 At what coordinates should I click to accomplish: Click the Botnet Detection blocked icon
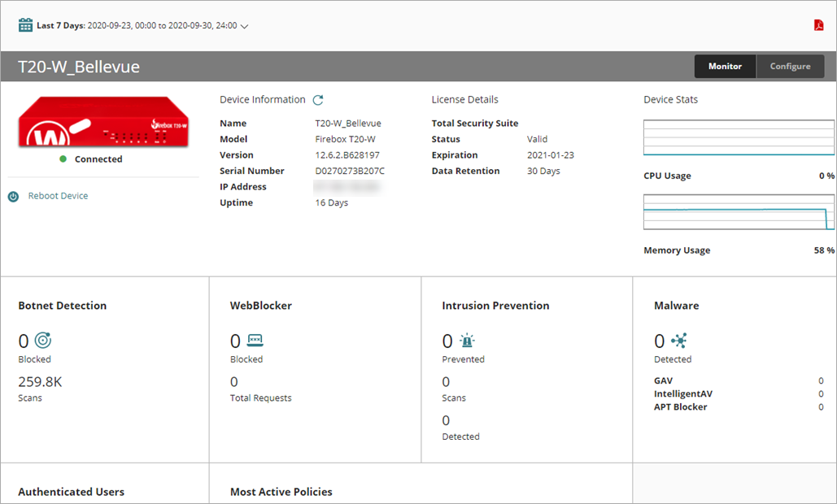(x=42, y=340)
